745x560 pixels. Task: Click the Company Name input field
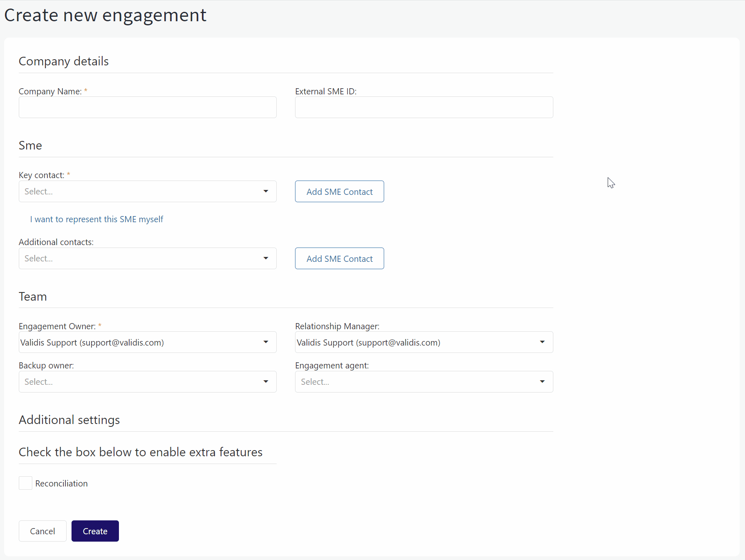click(x=148, y=107)
